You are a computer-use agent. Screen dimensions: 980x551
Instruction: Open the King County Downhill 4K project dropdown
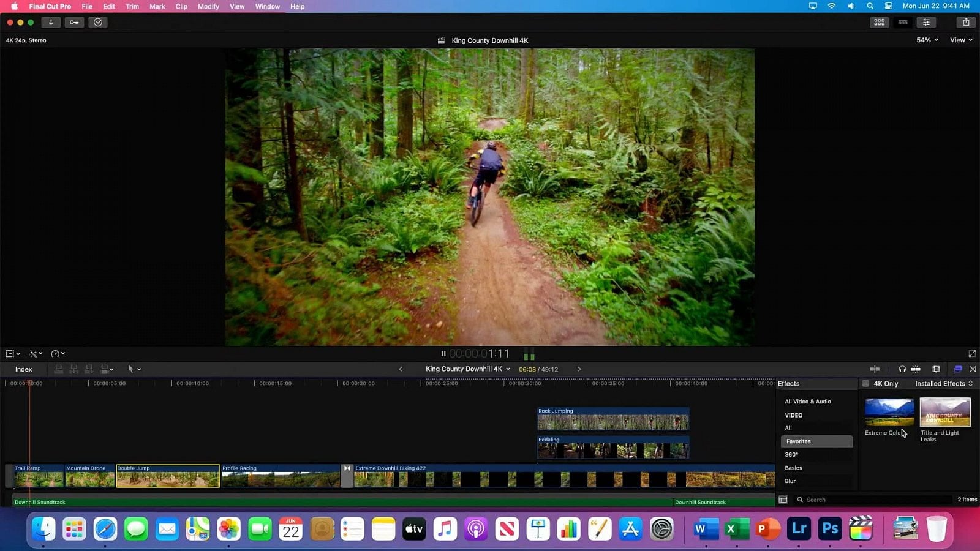(468, 369)
